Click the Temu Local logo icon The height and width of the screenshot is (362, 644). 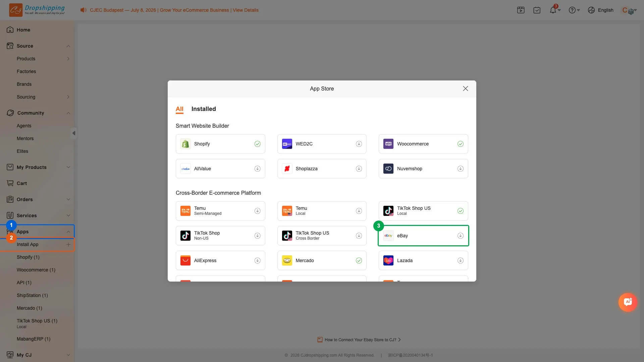pos(287,211)
